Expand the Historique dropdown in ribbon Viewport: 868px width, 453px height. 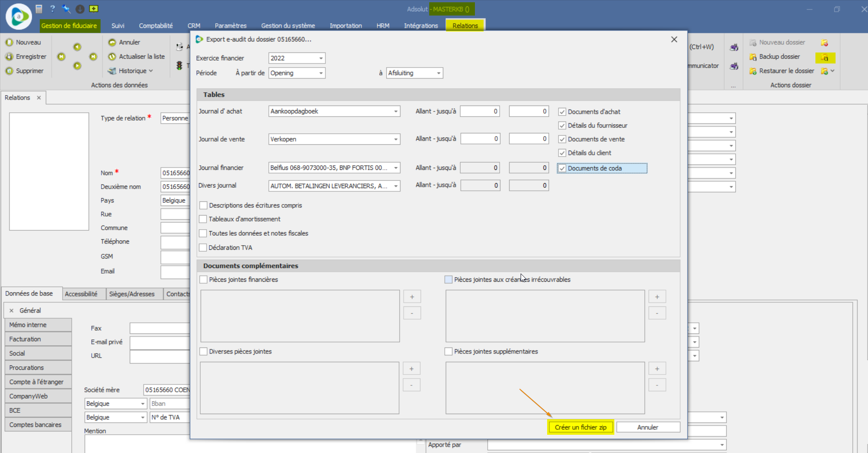coord(151,71)
